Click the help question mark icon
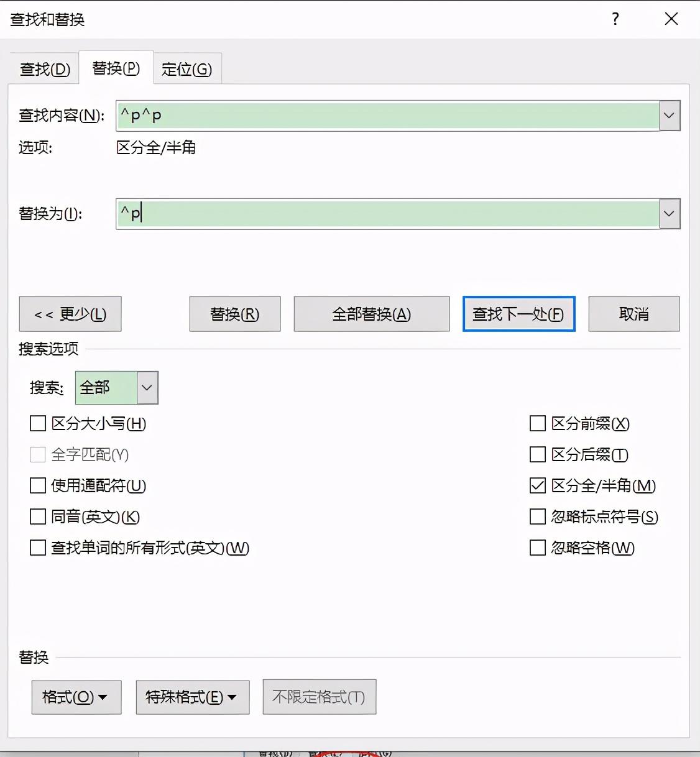 [x=615, y=19]
